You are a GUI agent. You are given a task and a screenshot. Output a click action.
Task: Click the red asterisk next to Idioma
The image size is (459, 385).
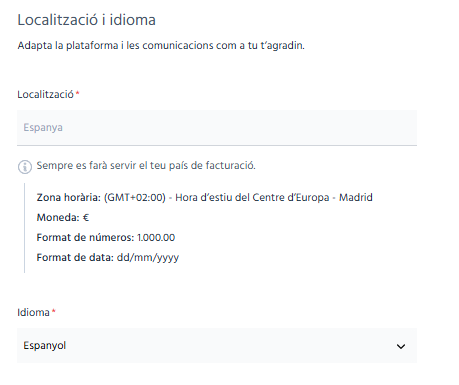tap(54, 311)
